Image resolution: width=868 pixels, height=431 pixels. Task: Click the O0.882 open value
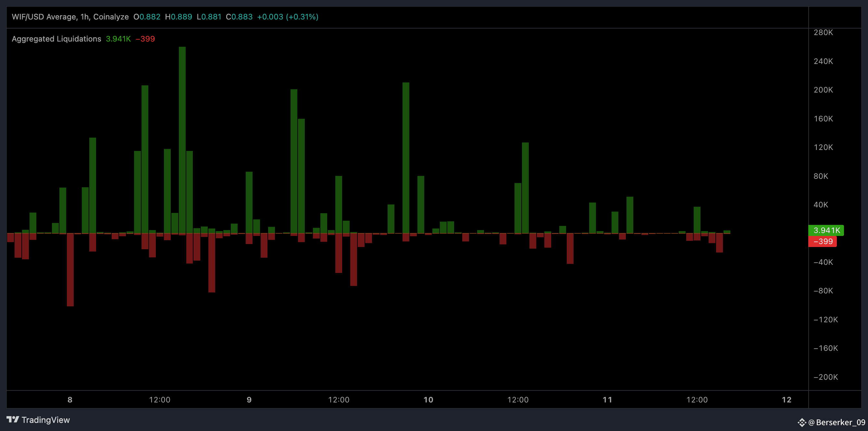[147, 17]
